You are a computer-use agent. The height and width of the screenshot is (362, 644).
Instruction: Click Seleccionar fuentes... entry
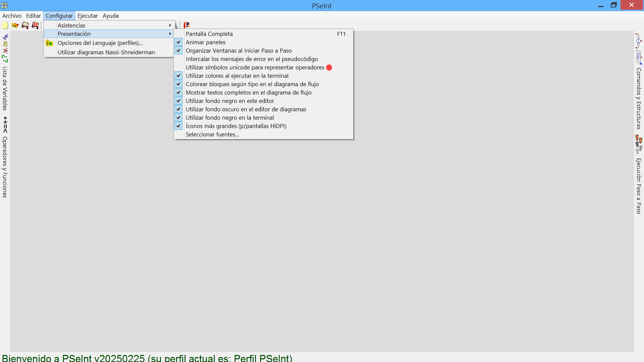coord(212,134)
